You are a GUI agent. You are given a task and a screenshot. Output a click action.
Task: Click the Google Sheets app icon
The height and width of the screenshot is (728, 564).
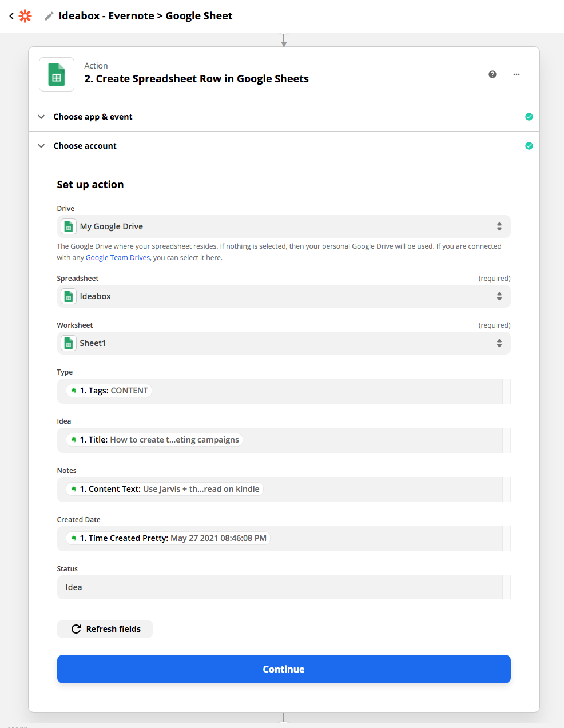pos(57,74)
